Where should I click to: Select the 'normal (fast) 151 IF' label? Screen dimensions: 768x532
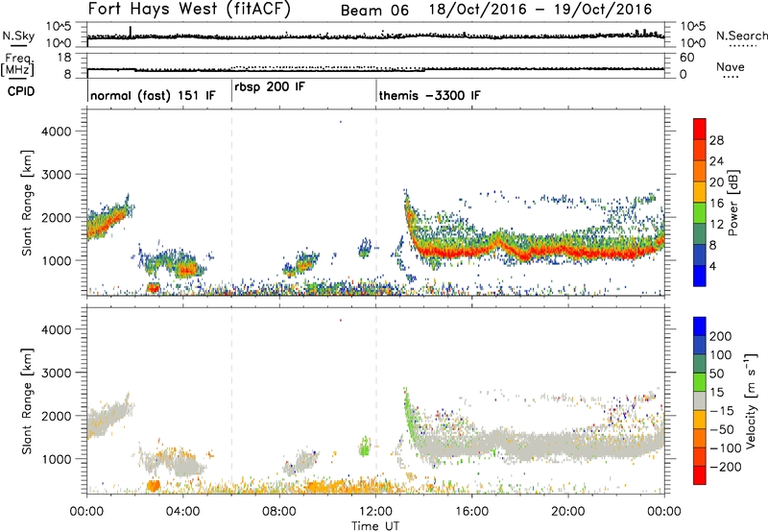(153, 95)
